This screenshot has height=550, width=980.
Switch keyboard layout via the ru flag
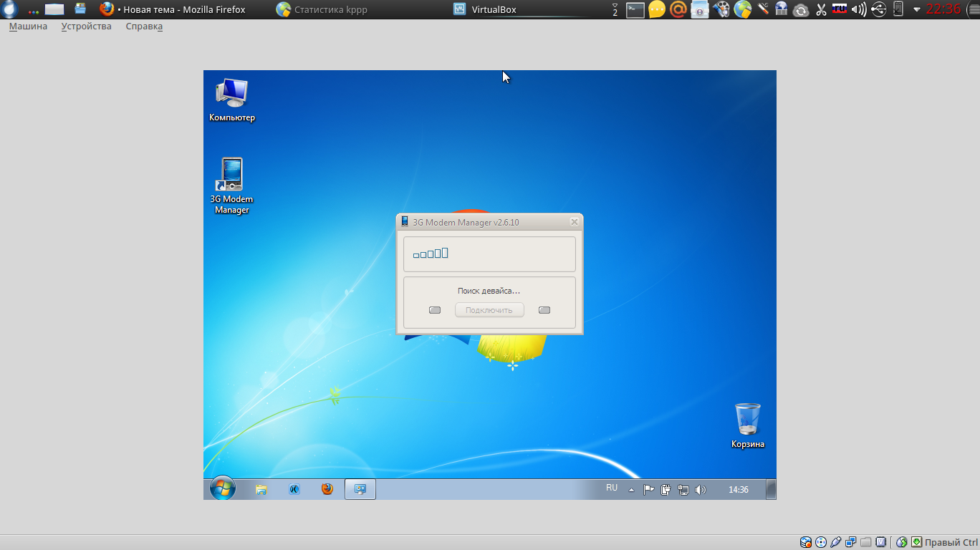[x=840, y=9]
